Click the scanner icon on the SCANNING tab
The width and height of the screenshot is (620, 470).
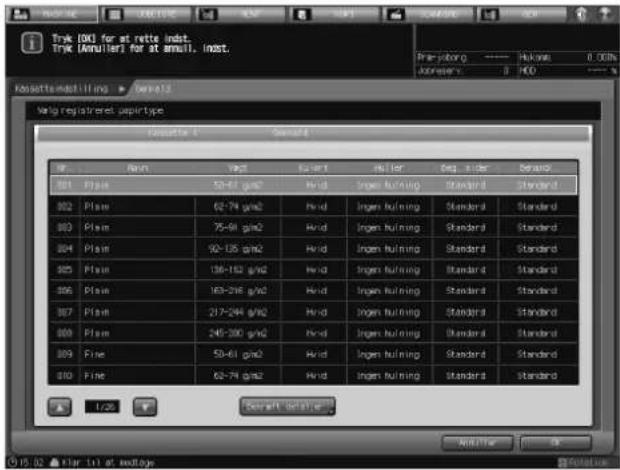point(396,15)
